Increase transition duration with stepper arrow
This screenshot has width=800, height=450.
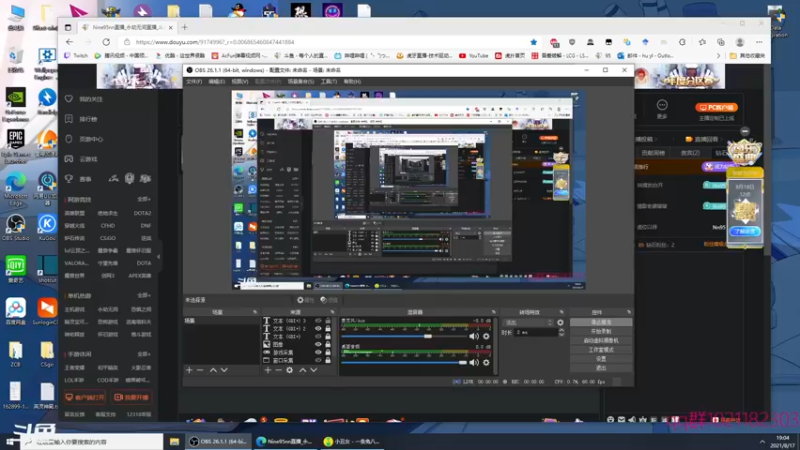[561, 330]
